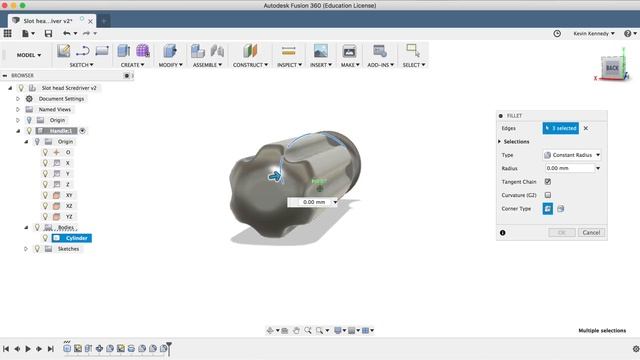Image resolution: width=640 pixels, height=360 pixels.
Task: Click the Joint icon in Assemble
Action: click(217, 51)
